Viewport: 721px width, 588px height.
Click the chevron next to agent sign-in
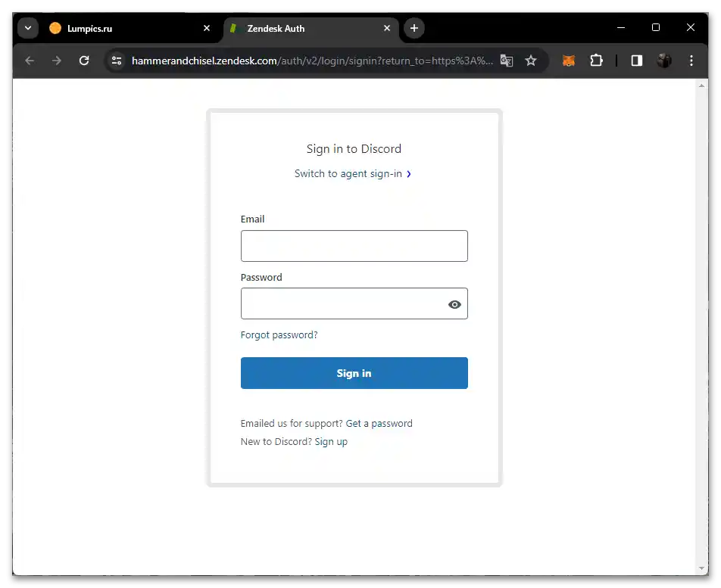pyautogui.click(x=408, y=174)
